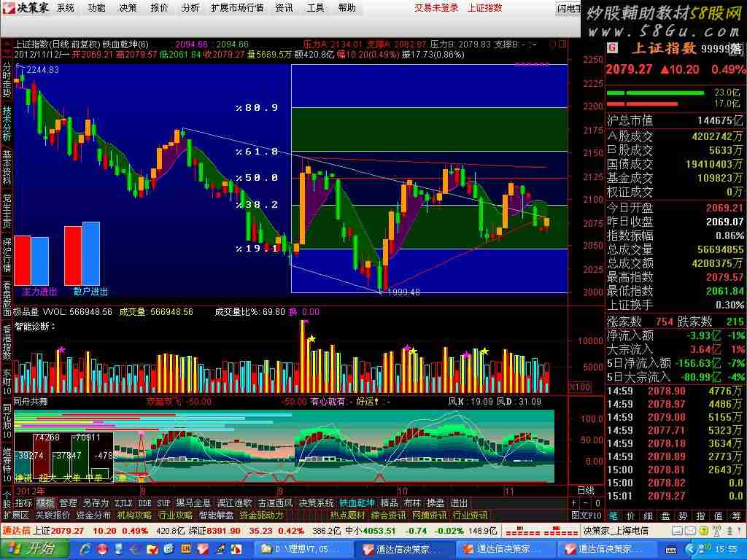Switch to the 指标 tab
Viewport: 747px width, 560px height.
click(24, 503)
